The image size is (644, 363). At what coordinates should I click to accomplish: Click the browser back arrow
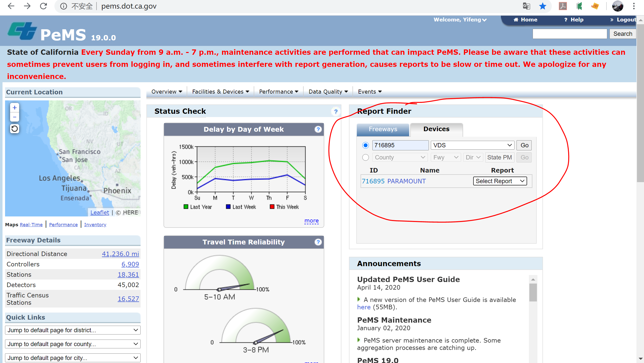tap(11, 6)
